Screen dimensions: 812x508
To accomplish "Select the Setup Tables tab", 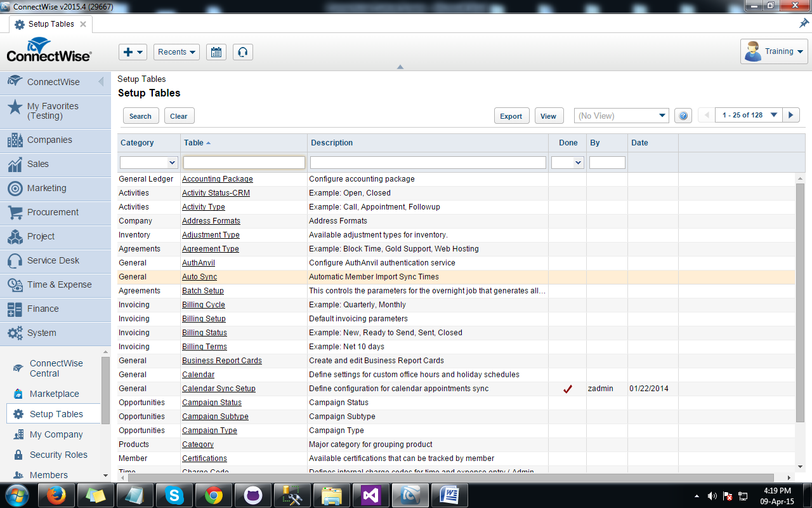I will [51, 24].
